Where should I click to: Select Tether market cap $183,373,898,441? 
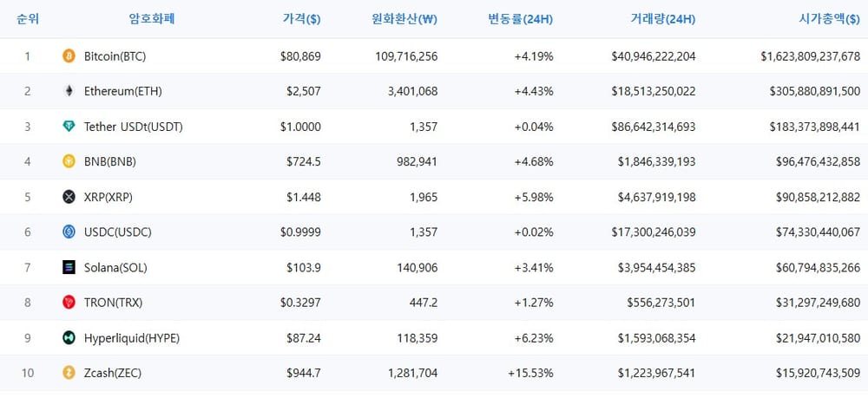coord(815,127)
